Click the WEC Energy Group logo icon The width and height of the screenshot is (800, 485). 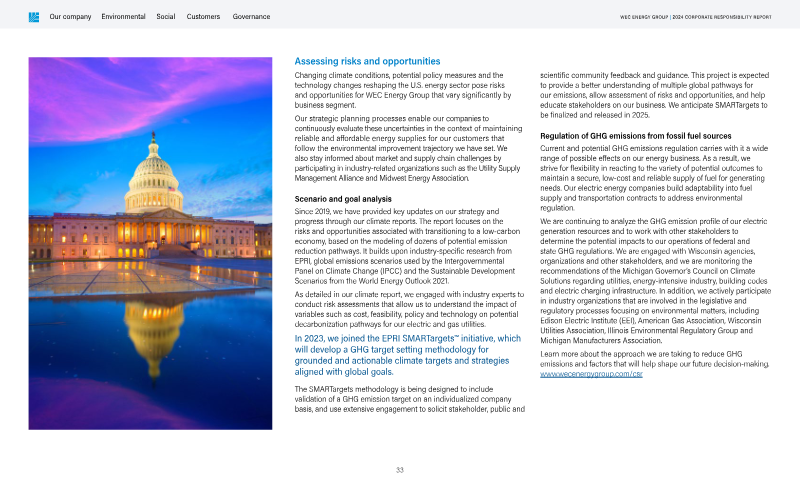click(x=34, y=17)
